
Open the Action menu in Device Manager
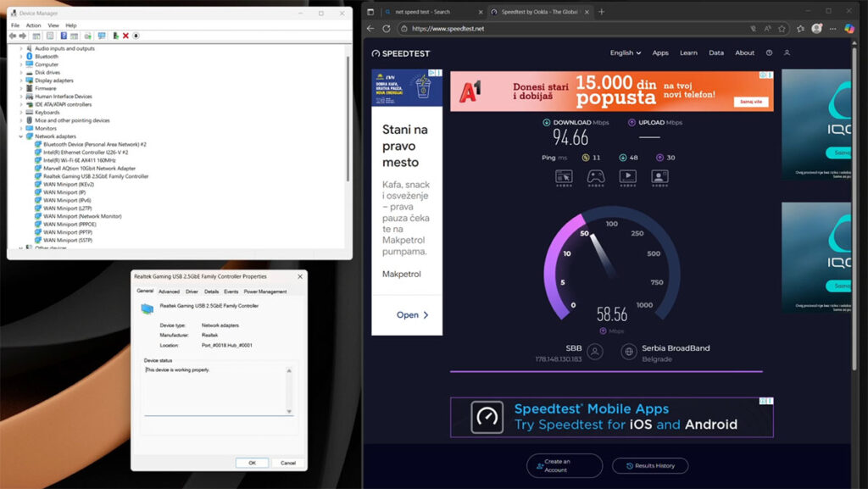click(33, 25)
